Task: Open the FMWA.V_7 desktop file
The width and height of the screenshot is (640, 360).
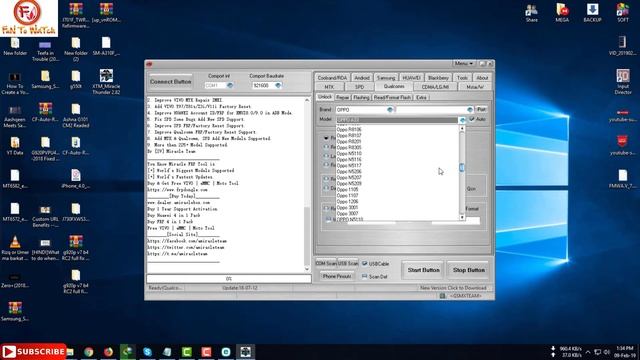Action: tap(622, 179)
